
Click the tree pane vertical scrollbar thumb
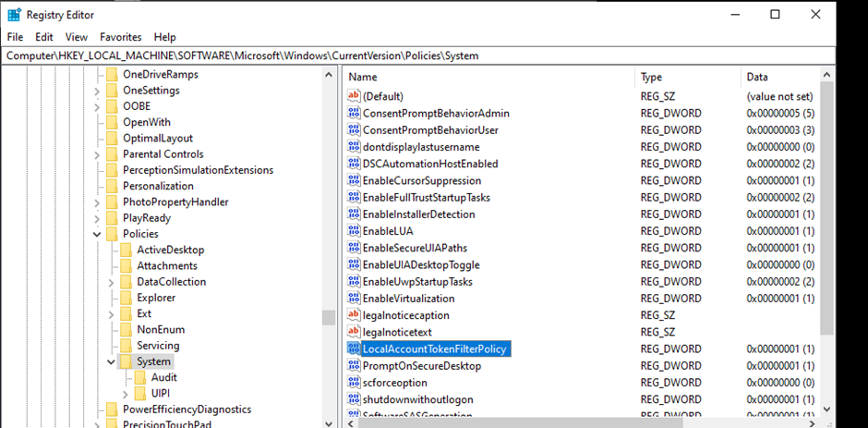point(329,318)
